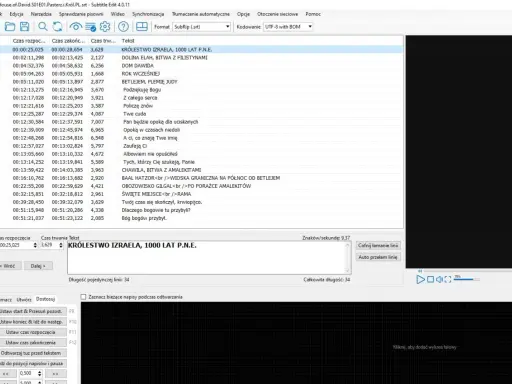Sort by 'Czas zakońc...' column header
Screen dimensions: 512x384
coord(68,41)
